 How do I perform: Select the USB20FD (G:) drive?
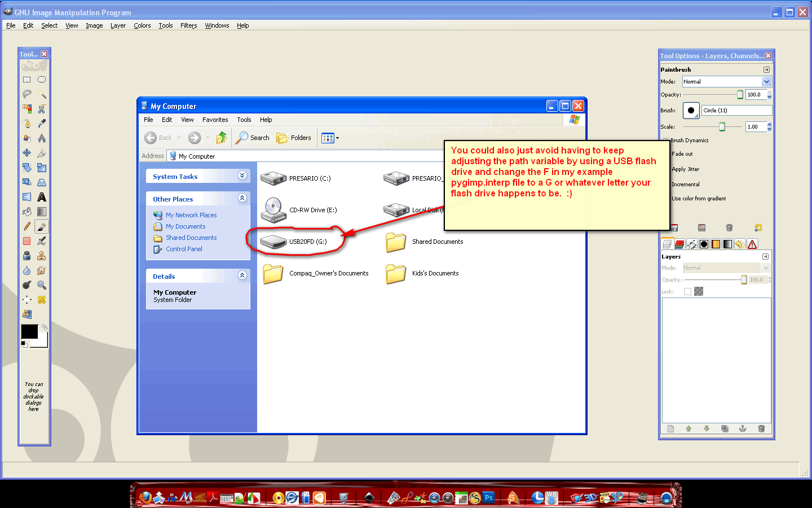pyautogui.click(x=294, y=242)
